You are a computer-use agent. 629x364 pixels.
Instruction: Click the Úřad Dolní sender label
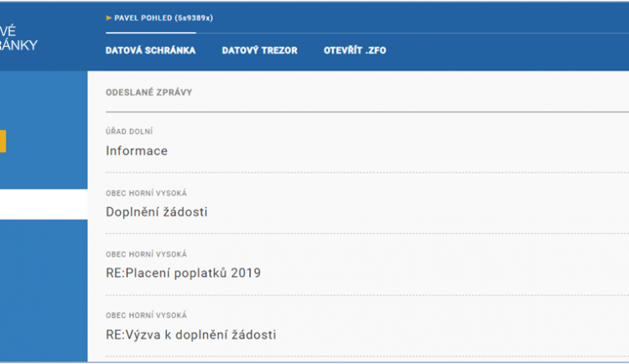coord(129,132)
